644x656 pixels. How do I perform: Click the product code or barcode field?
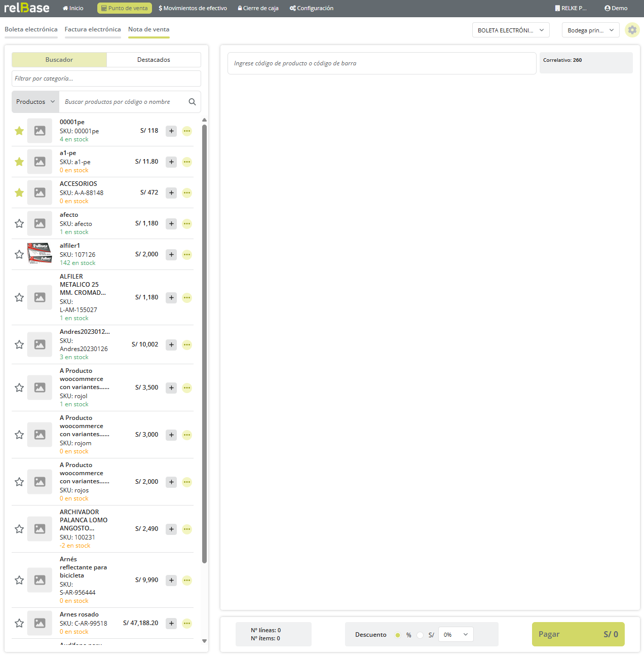382,63
